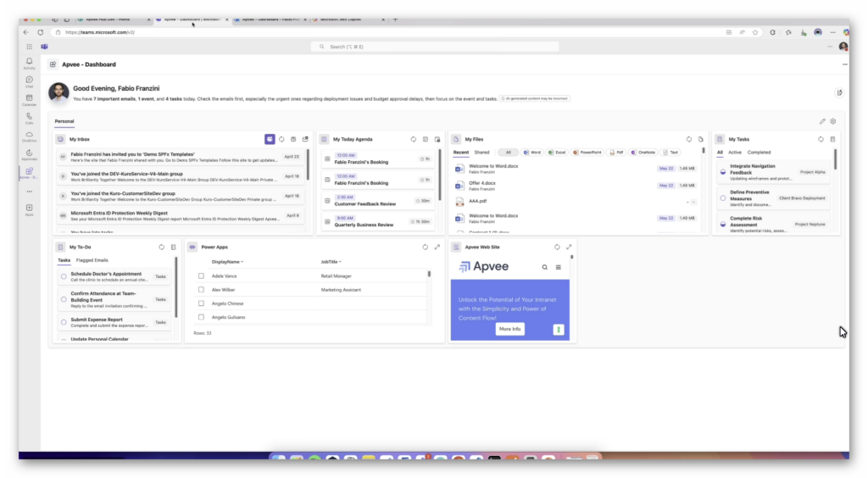Open JobTitle column dropdown
The image size is (868, 478).
[331, 262]
